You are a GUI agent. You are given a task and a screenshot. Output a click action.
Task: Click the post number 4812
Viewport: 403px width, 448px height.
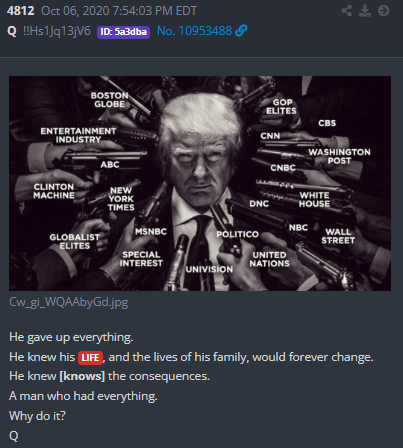coord(20,11)
